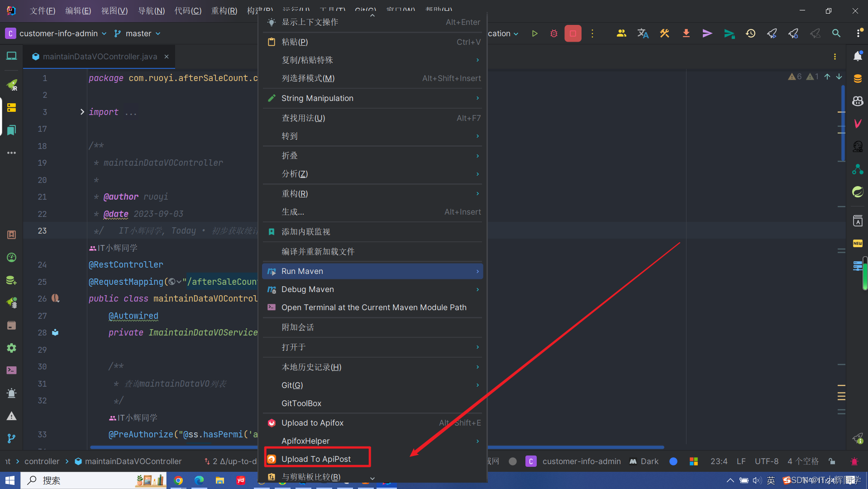The image size is (868, 489).
Task: Open Code With Me people icon
Action: click(621, 33)
